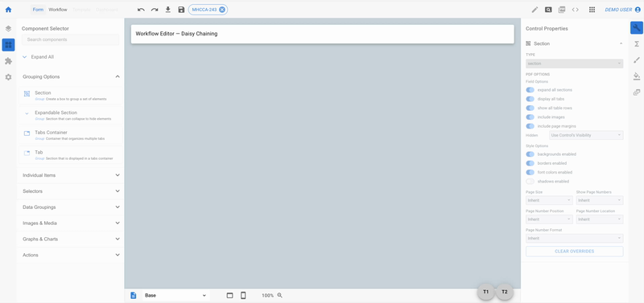This screenshot has height=303, width=644.
Task: Select the components grid sidebar icon
Action: pos(8,45)
